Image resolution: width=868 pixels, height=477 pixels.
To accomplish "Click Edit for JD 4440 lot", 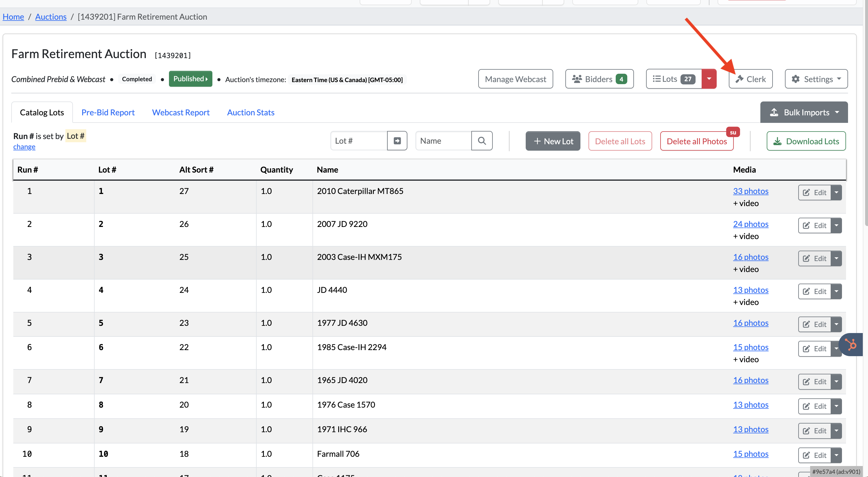I will 814,291.
